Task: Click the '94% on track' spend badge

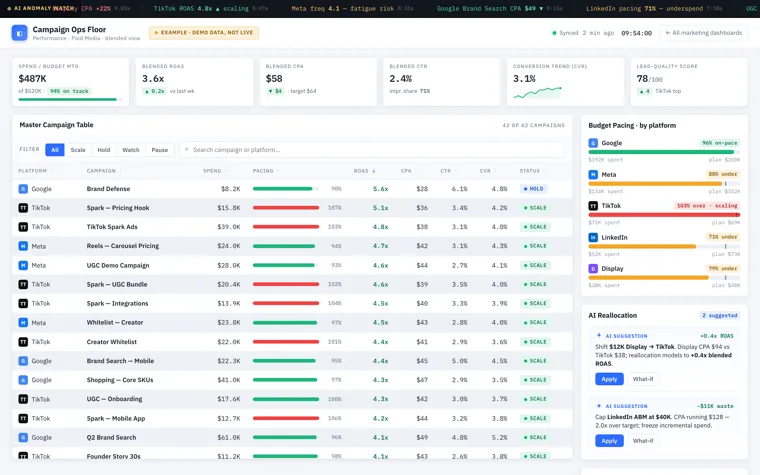Action: pos(69,91)
